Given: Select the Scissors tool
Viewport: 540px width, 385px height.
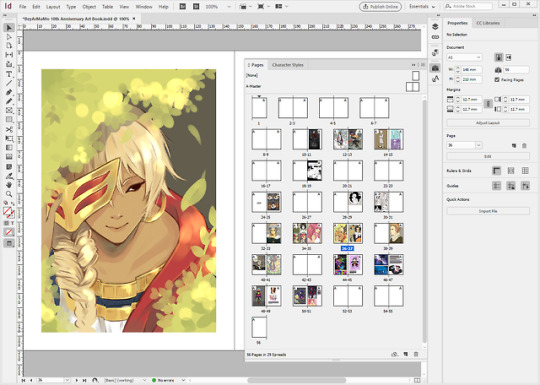Looking at the screenshot, I should click(x=9, y=129).
